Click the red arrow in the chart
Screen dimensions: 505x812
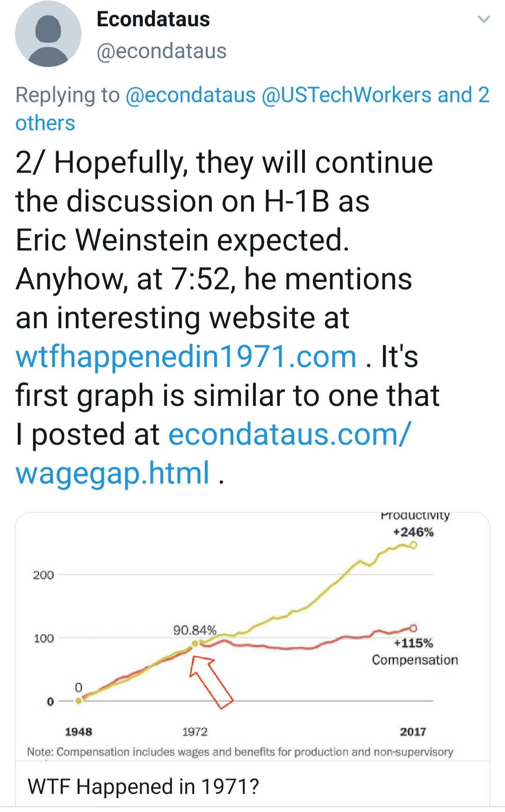click(x=211, y=681)
